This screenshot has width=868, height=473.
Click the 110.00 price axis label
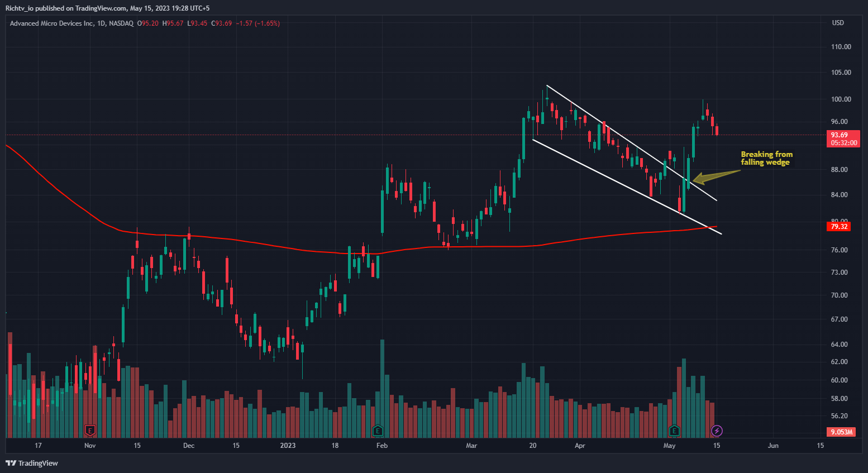click(841, 47)
